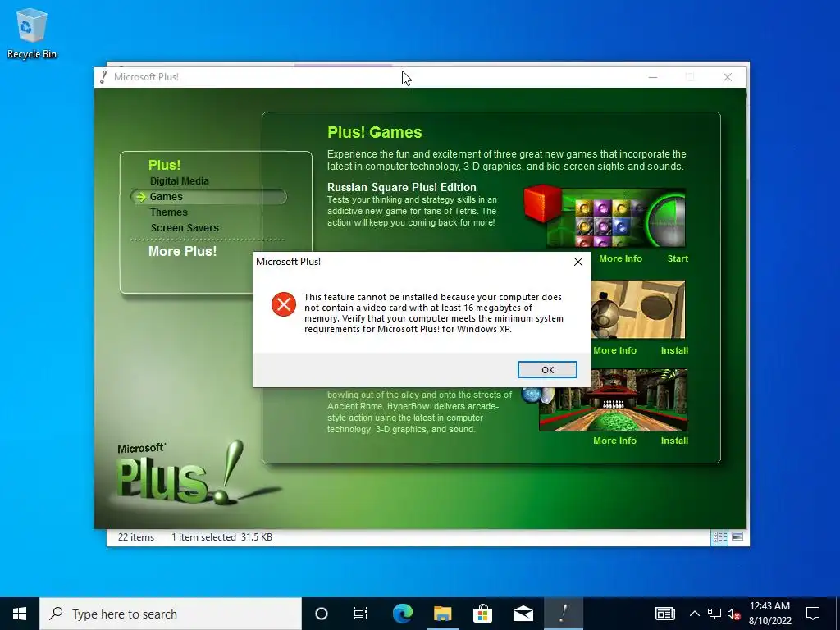Install HyperBowl bowling game
Viewport: 840px width, 630px height.
click(674, 441)
